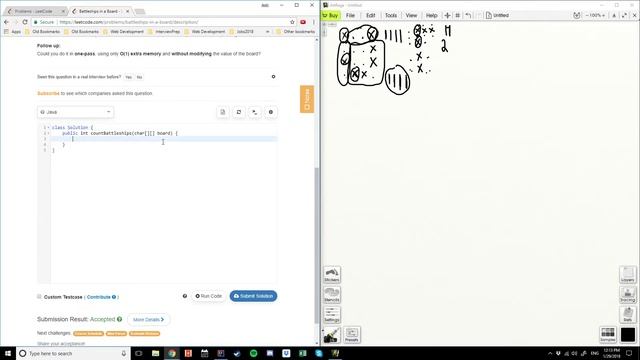Open the Refs panel in ArtRage
Screen dimensions: 640x360
point(627,315)
